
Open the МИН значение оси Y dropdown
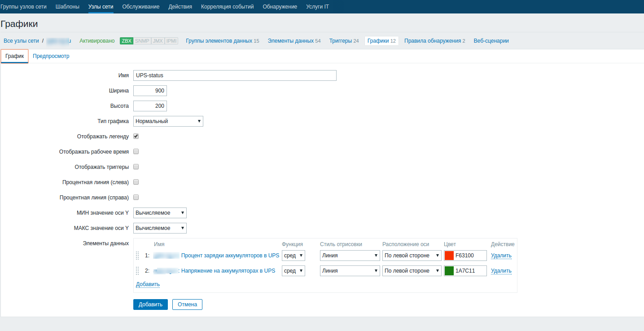(x=159, y=212)
